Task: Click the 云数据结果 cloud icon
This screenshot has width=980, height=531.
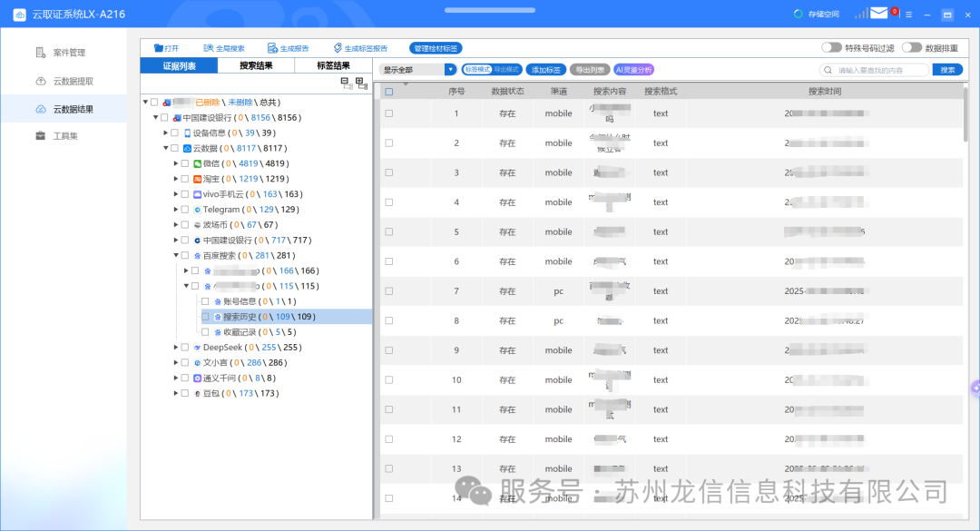Action: click(x=41, y=109)
